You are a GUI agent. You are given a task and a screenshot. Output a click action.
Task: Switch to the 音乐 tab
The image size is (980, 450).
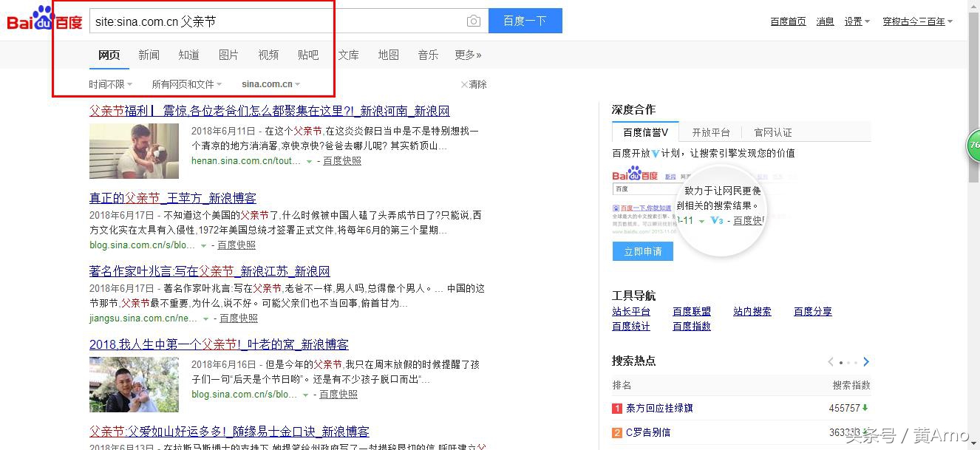tap(429, 55)
